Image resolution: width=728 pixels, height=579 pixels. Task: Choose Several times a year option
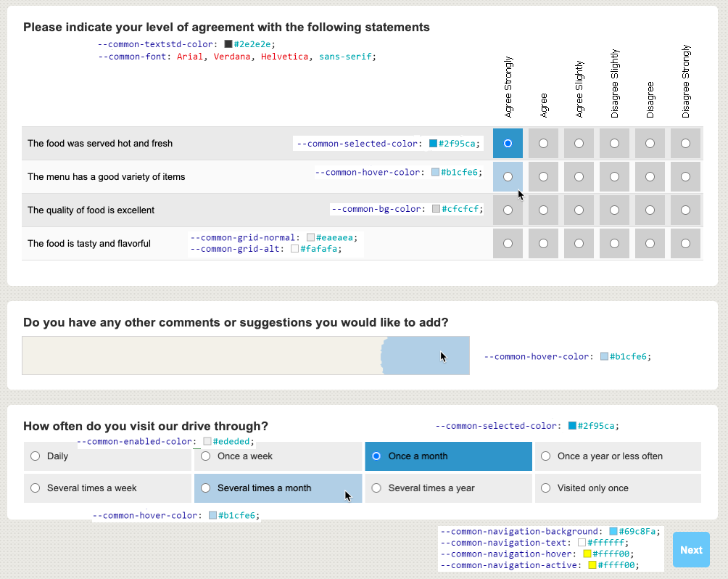376,488
